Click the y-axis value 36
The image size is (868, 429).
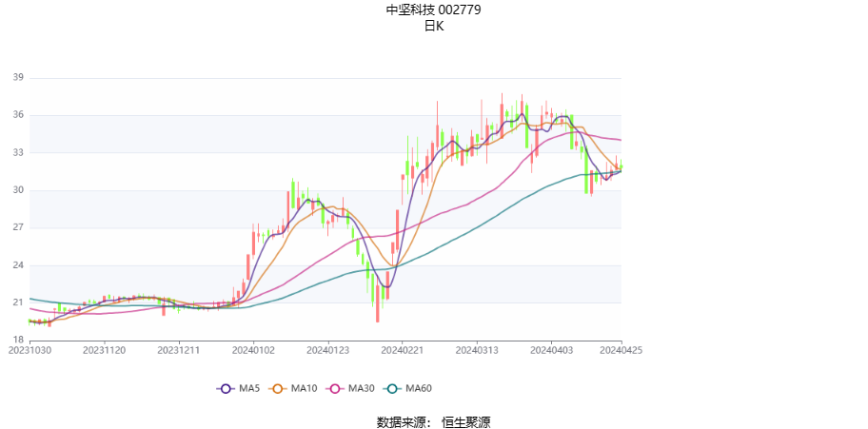pos(18,115)
